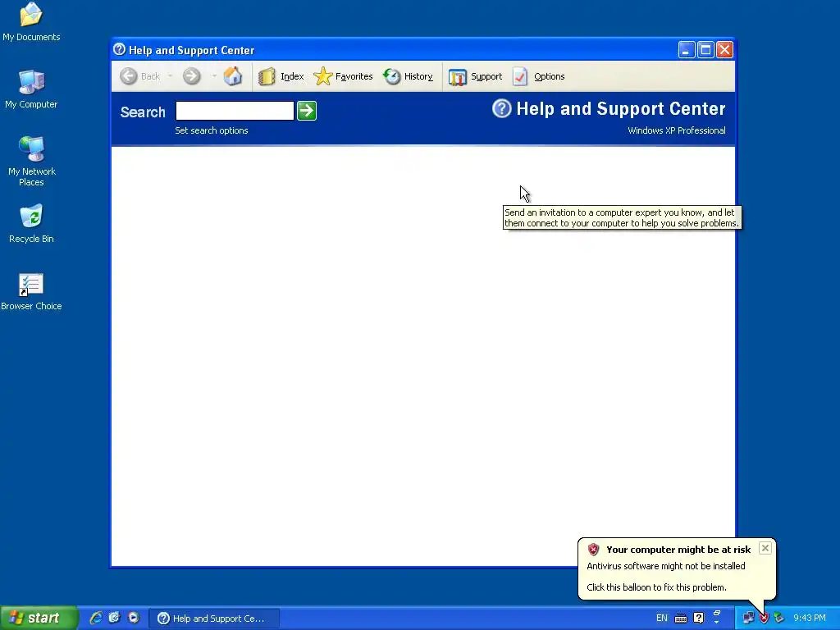Close the security warning balloon
Screen dimensions: 840x630
click(765, 548)
